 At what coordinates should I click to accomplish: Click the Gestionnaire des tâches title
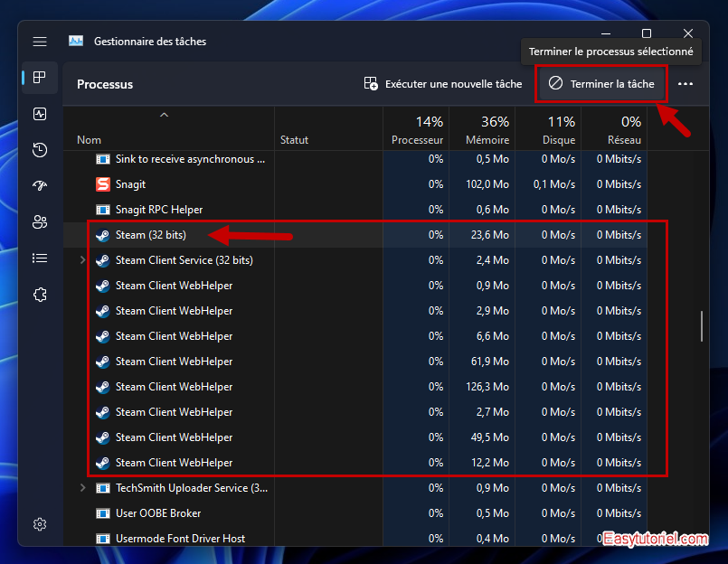pyautogui.click(x=150, y=42)
